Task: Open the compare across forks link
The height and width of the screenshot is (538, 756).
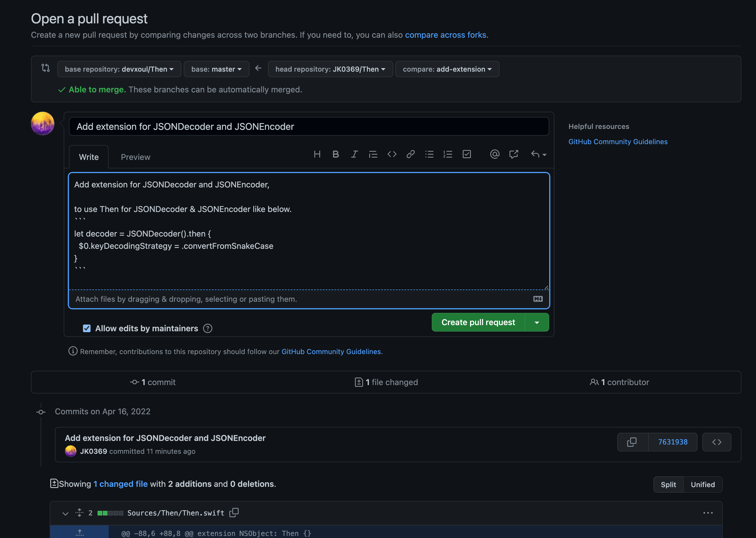Action: [x=445, y=35]
